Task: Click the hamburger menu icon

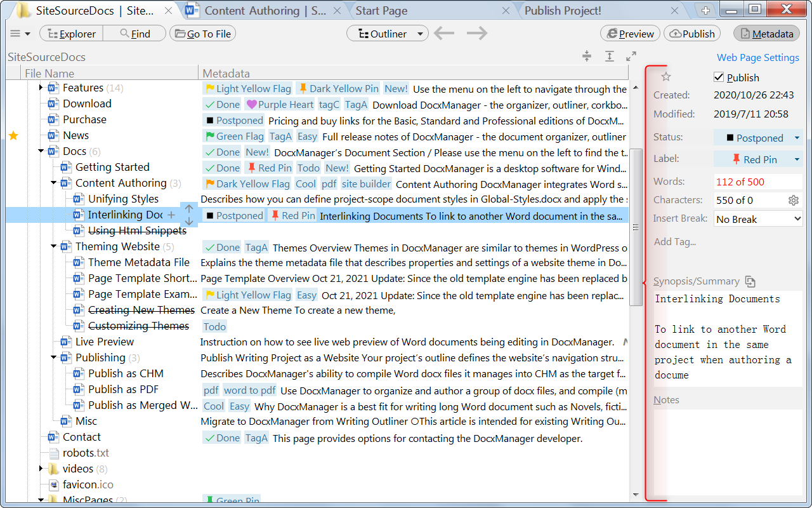Action: 16,34
